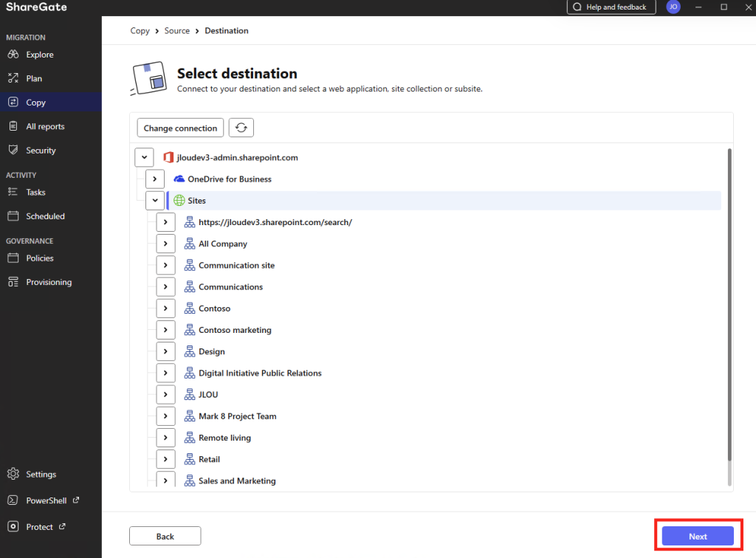Open the Policies icon under Governance
756x558 pixels.
[13, 258]
